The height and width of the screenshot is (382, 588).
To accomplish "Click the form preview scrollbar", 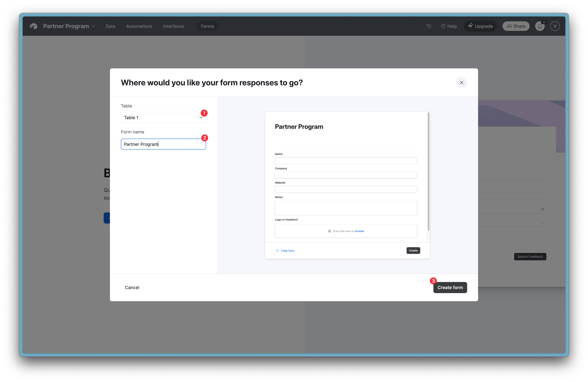I will (x=428, y=171).
